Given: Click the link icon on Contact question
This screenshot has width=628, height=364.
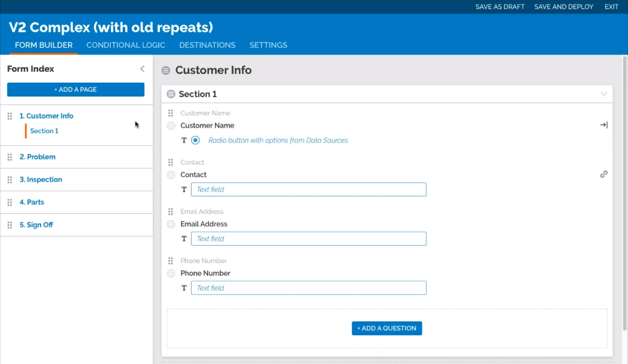Looking at the screenshot, I should pyautogui.click(x=603, y=174).
